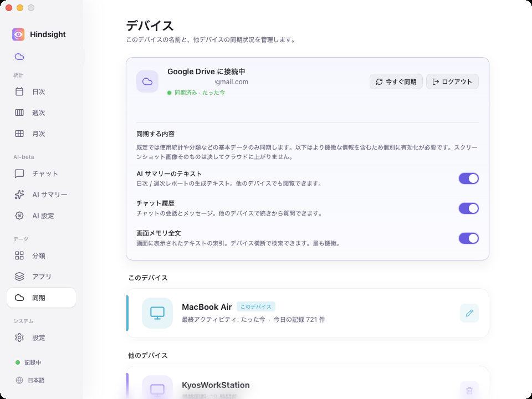Click the 同期済み・たったいま status text
The width and height of the screenshot is (532, 399).
[199, 93]
